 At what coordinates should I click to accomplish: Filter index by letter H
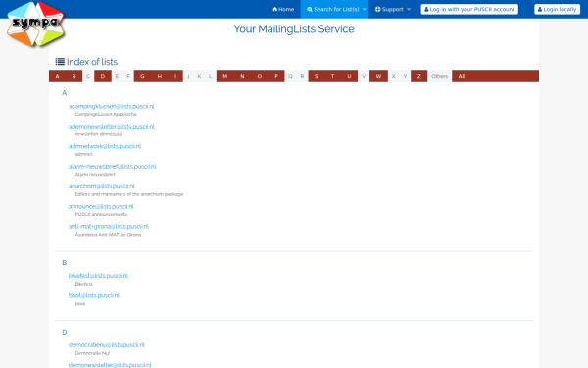click(160, 76)
